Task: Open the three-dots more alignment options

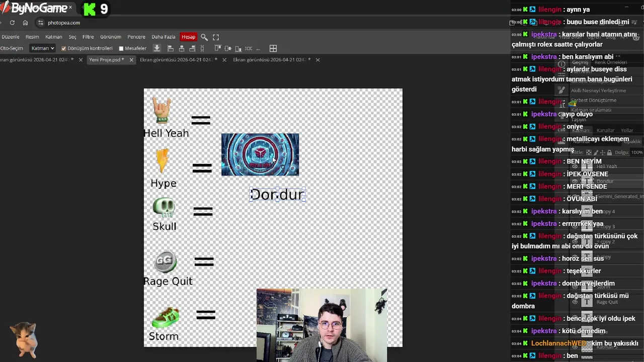Action: (x=258, y=49)
